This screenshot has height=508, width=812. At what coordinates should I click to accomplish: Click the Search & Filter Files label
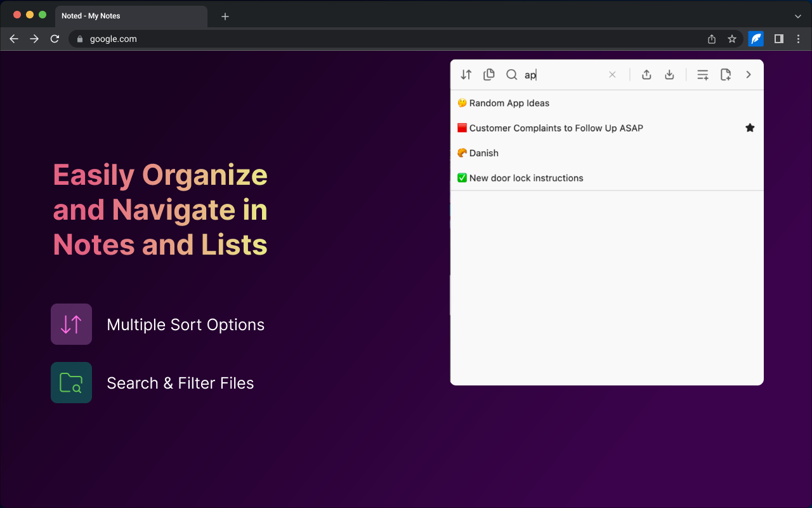180,383
